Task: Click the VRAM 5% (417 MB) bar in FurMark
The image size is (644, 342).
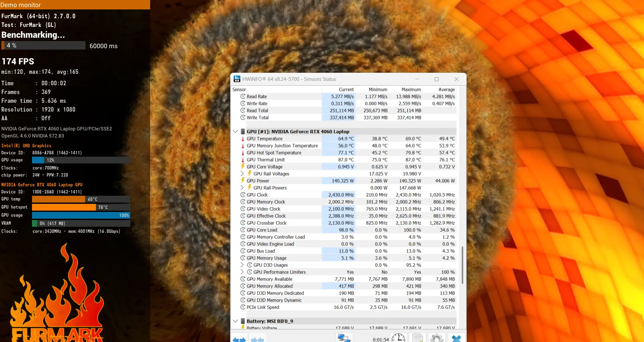Action: [x=81, y=223]
